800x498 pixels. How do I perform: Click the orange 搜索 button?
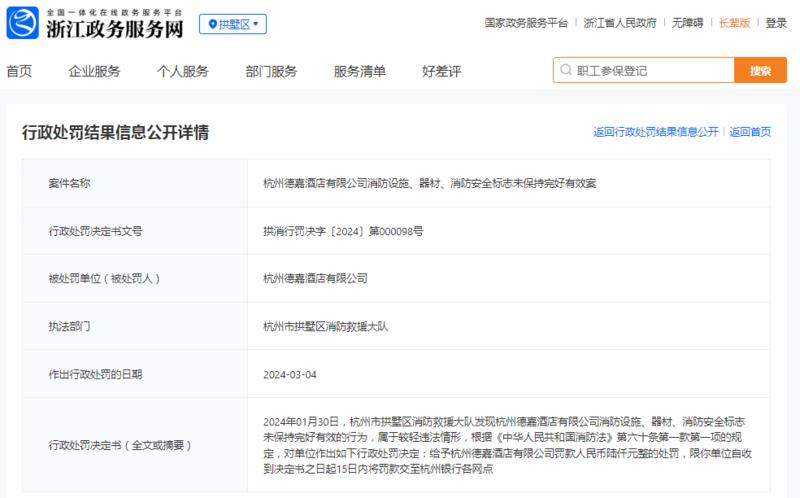(760, 70)
